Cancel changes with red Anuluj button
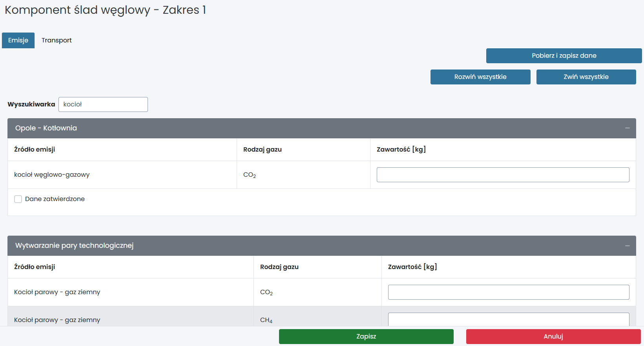The image size is (644, 346). pyautogui.click(x=553, y=337)
